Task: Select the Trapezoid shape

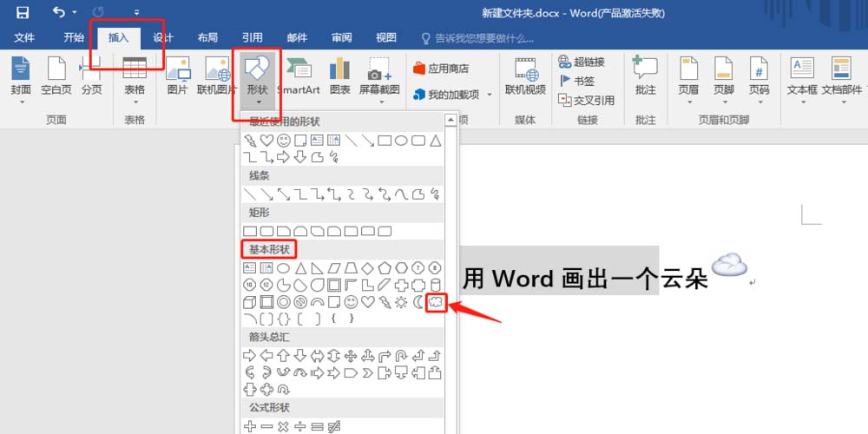Action: [351, 268]
